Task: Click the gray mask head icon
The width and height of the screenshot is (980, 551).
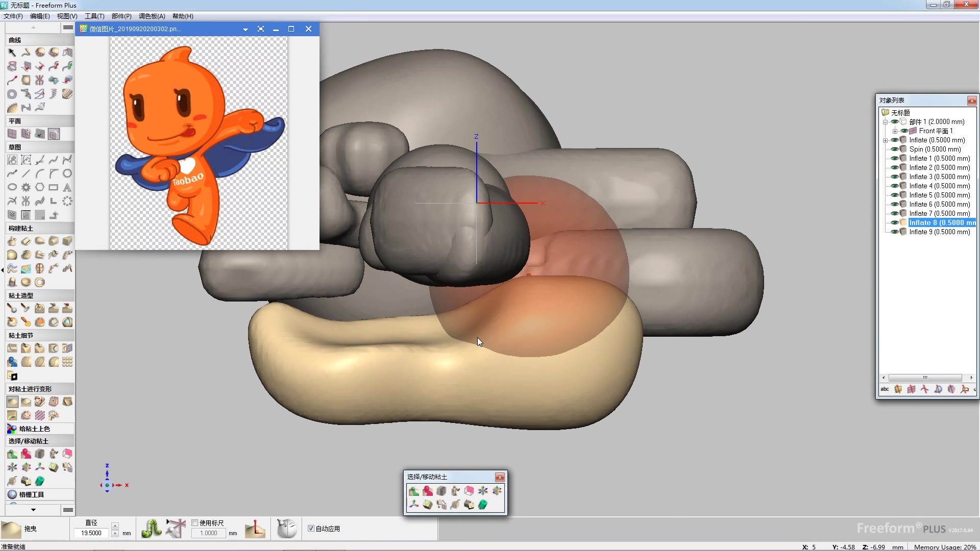Action: [x=286, y=529]
